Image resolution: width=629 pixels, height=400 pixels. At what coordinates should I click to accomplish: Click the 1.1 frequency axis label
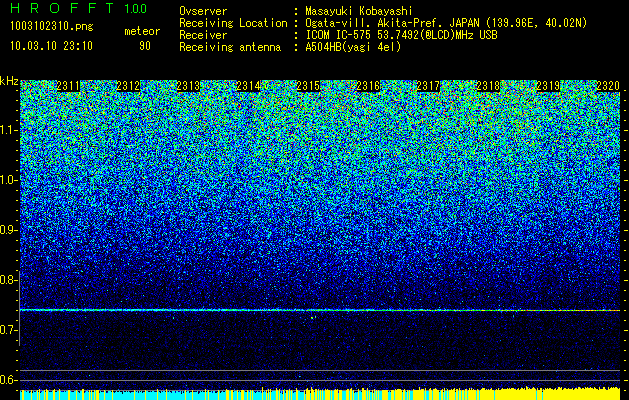tap(9, 130)
